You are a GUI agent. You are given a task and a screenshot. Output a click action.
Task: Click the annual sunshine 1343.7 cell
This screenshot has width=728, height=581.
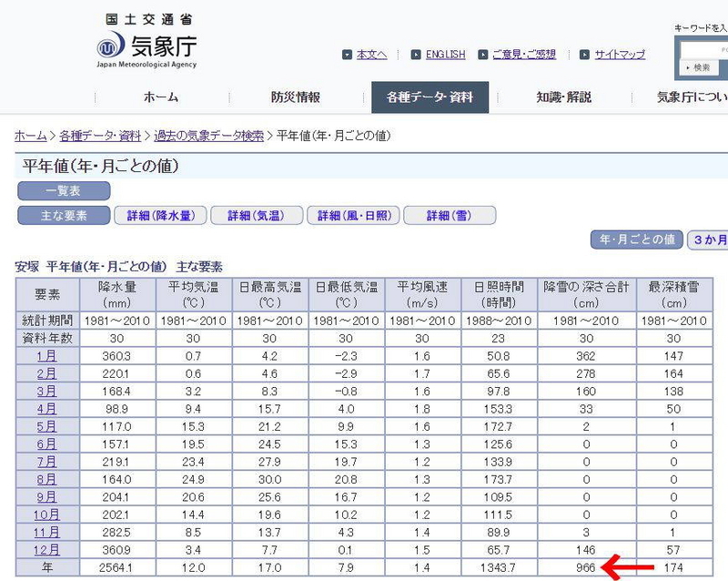pyautogui.click(x=498, y=568)
